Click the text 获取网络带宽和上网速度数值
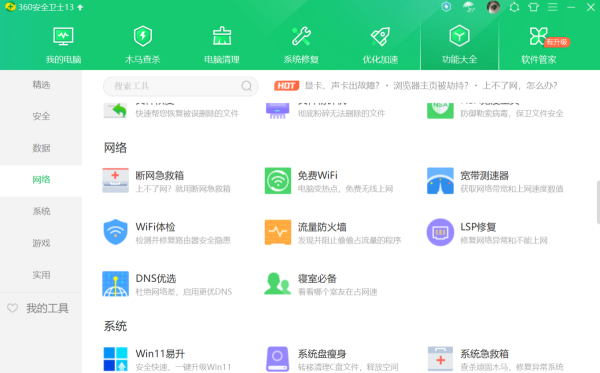 pos(512,189)
